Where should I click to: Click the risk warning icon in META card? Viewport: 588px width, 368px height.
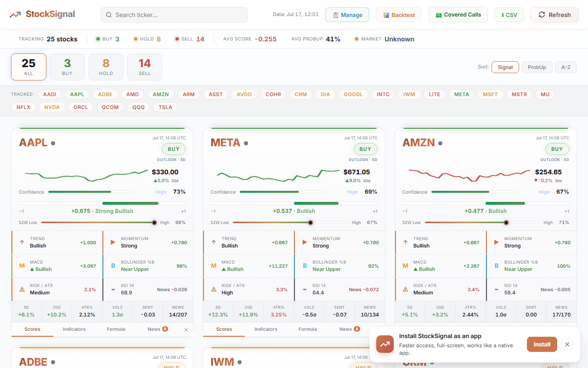click(213, 289)
